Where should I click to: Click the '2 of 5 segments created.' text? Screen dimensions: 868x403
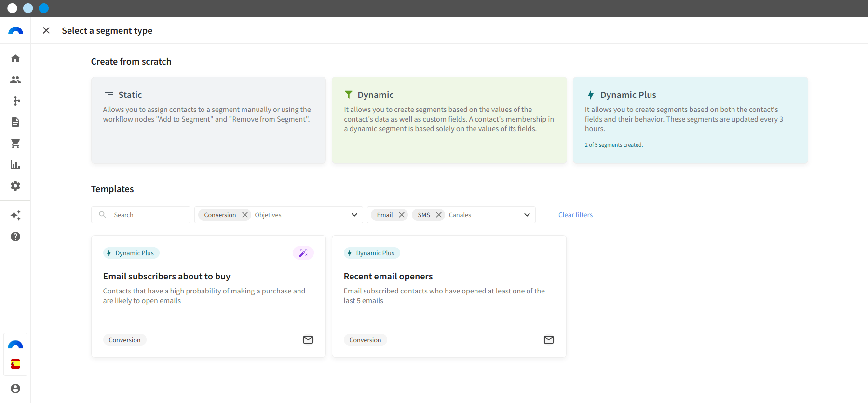pos(614,145)
